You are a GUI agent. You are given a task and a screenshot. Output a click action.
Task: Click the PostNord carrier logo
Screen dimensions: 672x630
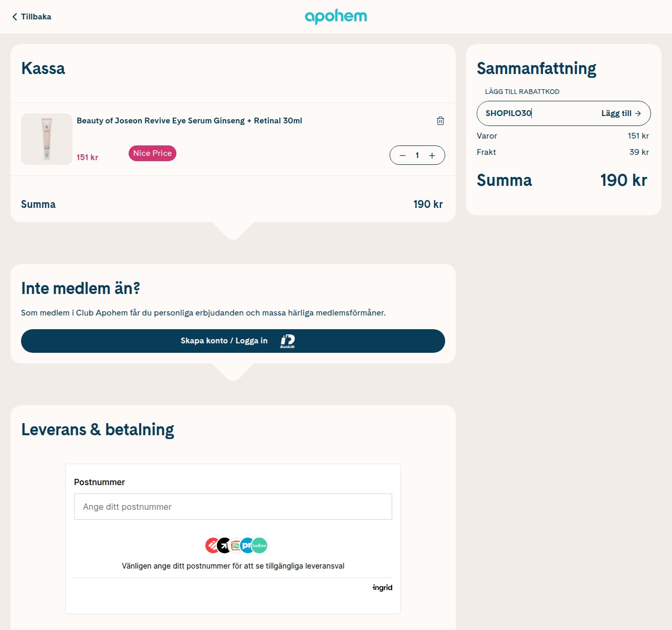[247, 545]
